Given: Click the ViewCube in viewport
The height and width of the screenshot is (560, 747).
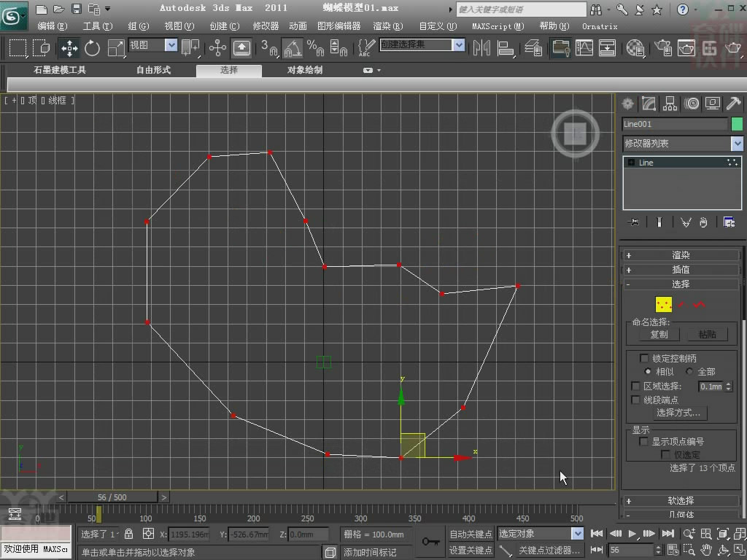Looking at the screenshot, I should [575, 134].
